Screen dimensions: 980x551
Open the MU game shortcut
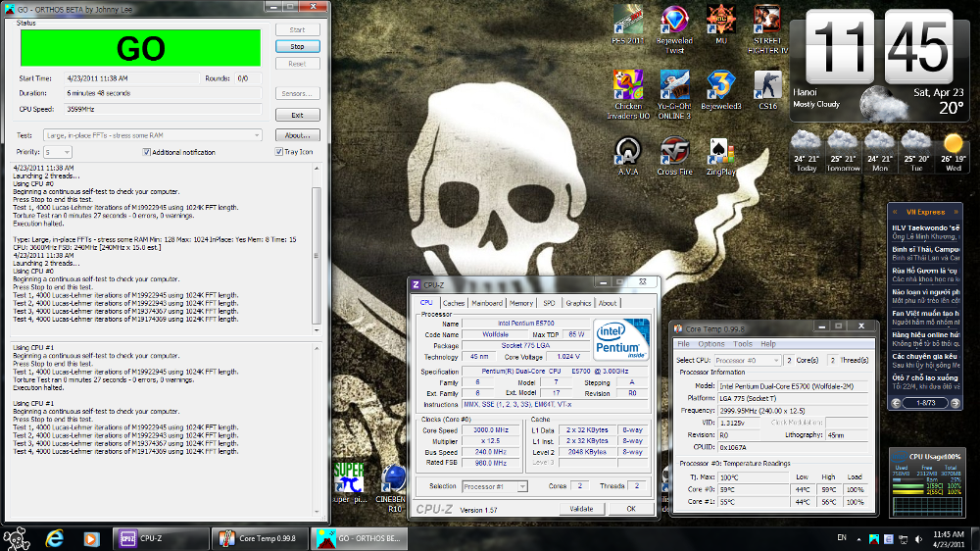(720, 25)
